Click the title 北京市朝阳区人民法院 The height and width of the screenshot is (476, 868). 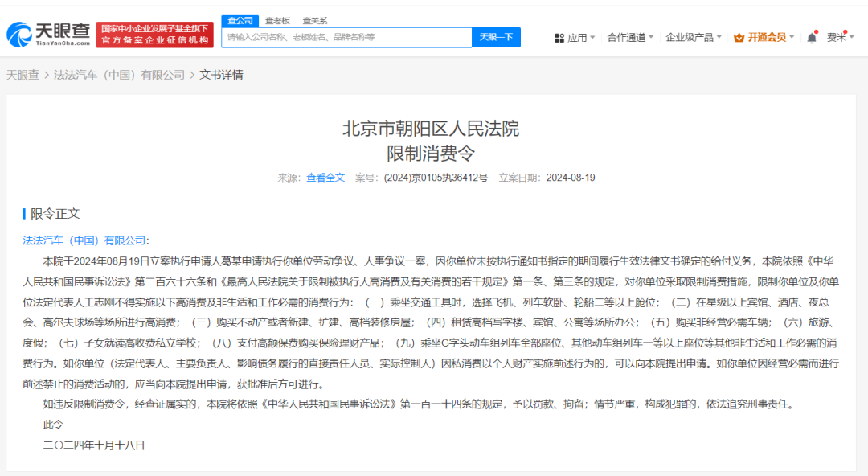431,129
